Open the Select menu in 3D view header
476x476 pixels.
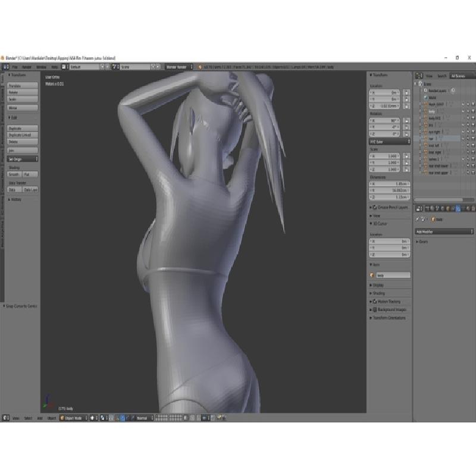(x=28, y=418)
